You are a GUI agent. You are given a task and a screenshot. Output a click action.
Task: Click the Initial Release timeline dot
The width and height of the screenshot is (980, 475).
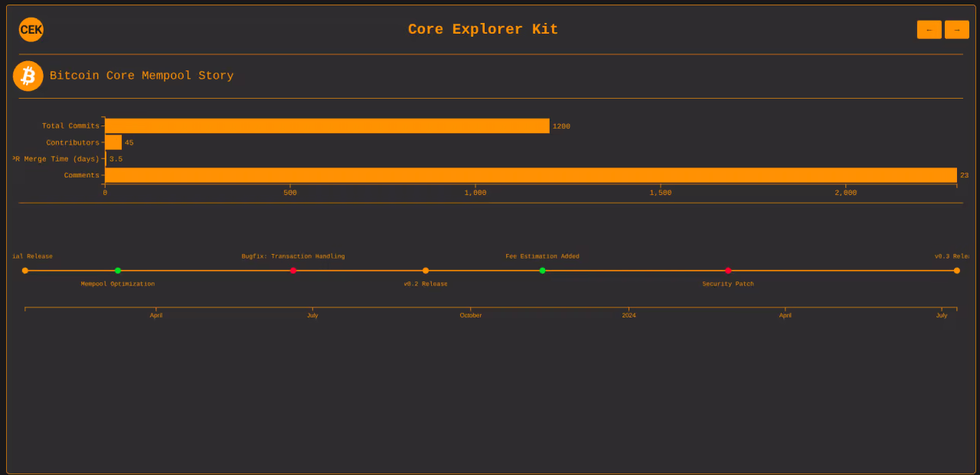(x=25, y=271)
